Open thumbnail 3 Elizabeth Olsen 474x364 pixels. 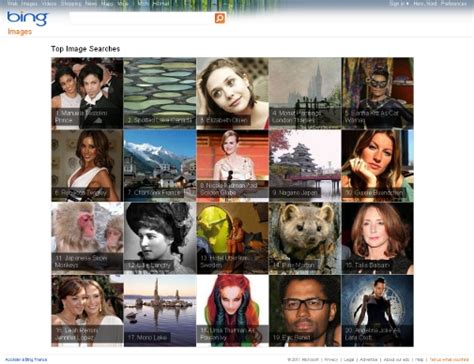(232, 93)
